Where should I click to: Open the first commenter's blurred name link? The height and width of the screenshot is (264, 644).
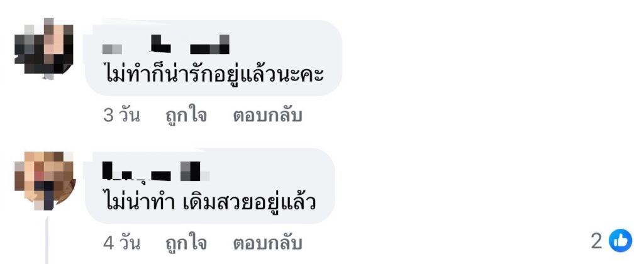tap(166, 45)
